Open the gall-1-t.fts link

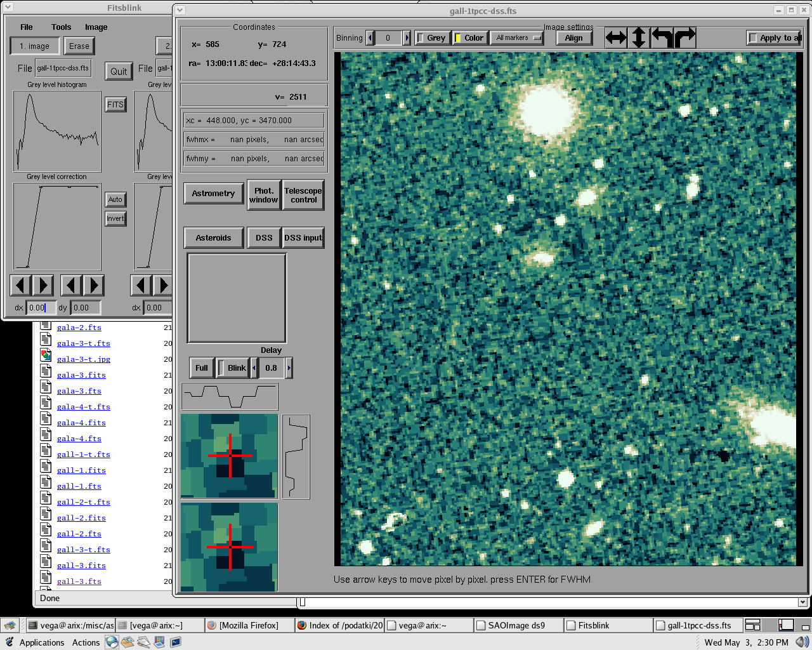click(84, 454)
